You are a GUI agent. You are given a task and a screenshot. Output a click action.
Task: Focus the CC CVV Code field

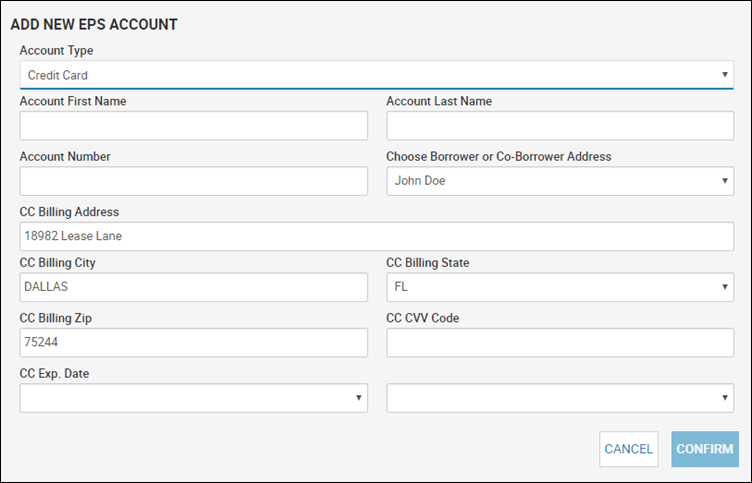(560, 342)
